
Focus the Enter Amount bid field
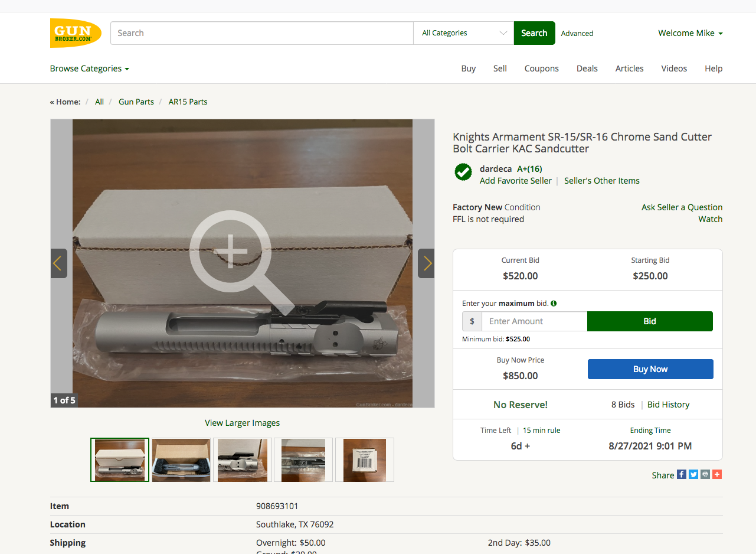click(x=535, y=321)
